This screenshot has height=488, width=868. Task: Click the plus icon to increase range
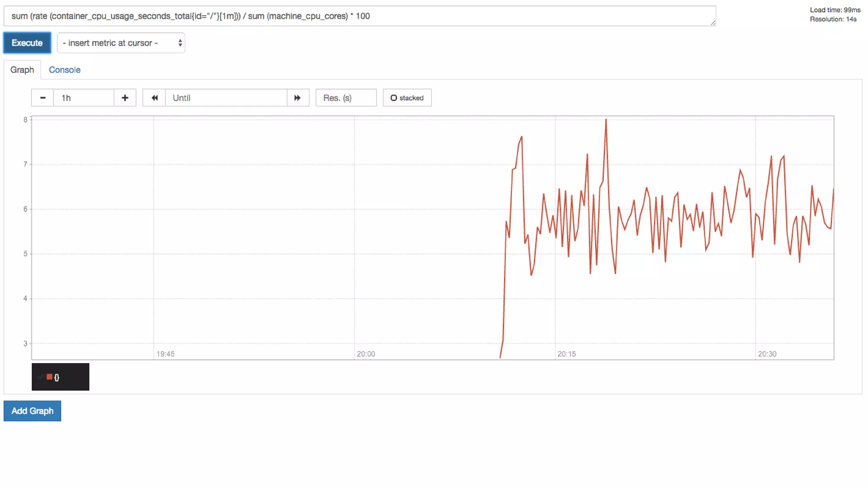pos(125,98)
